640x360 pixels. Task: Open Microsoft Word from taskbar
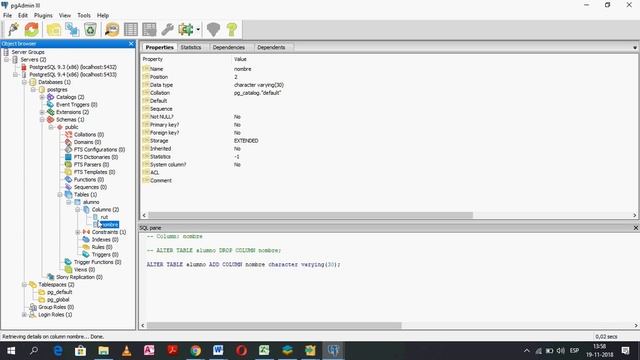pyautogui.click(x=218, y=351)
